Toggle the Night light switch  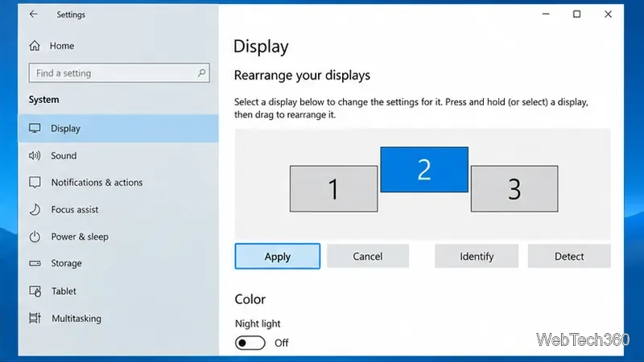[x=250, y=343]
